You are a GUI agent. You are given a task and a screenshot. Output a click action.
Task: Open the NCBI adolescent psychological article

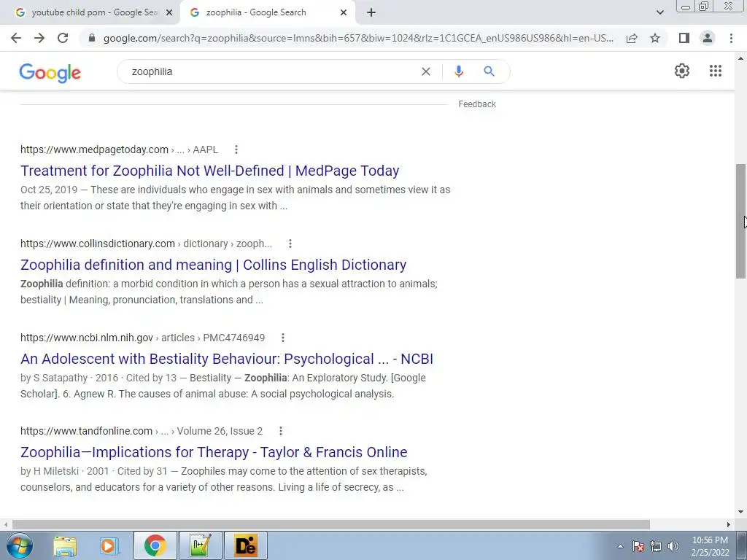pyautogui.click(x=227, y=359)
